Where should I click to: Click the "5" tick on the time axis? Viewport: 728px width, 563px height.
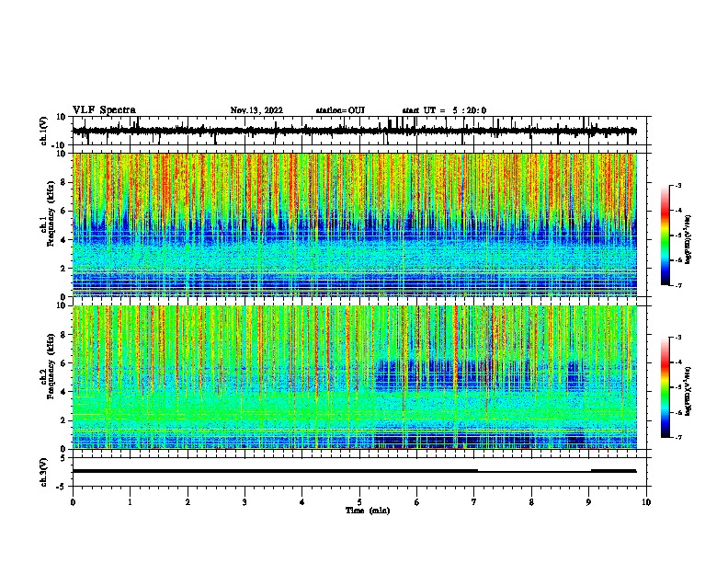tap(359, 502)
